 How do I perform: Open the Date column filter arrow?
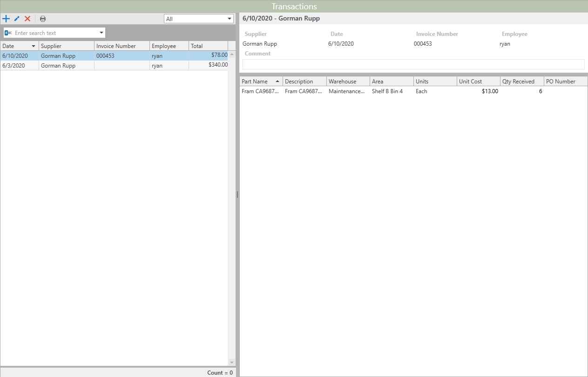pos(34,46)
